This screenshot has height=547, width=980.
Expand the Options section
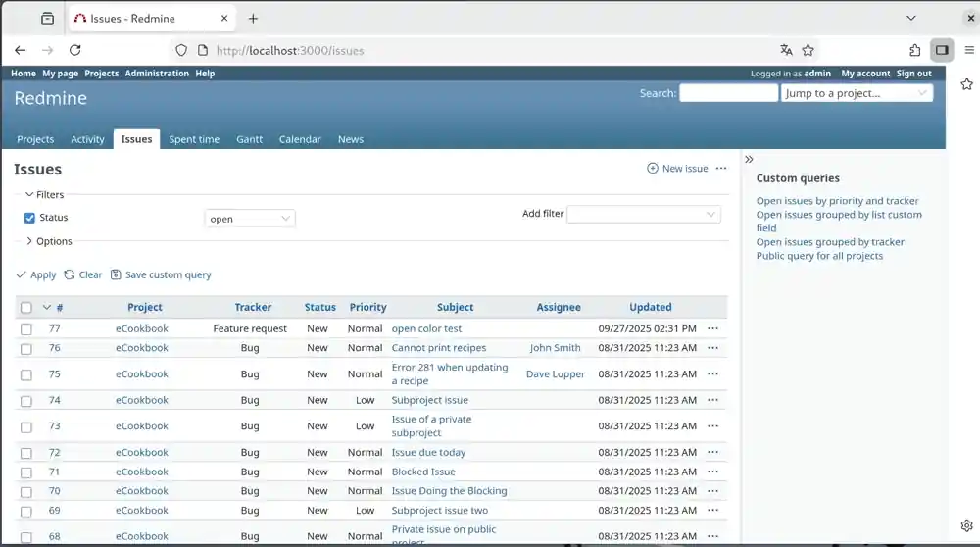pos(49,241)
